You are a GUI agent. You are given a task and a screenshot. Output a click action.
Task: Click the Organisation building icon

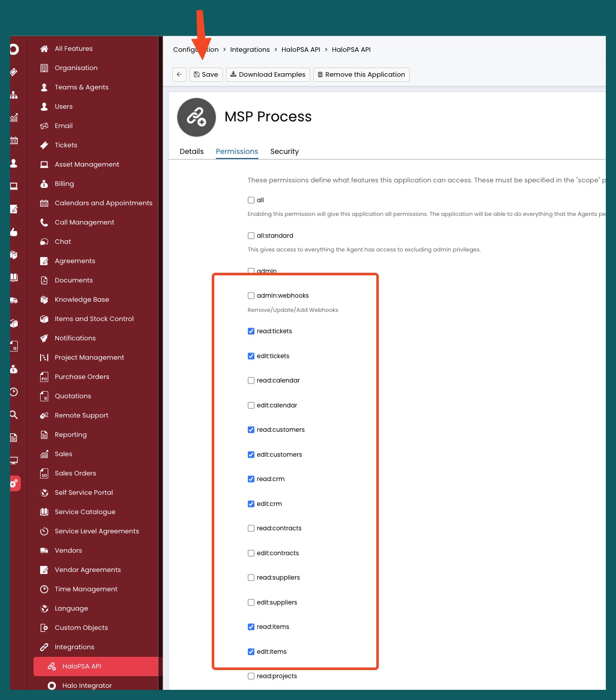tap(44, 68)
